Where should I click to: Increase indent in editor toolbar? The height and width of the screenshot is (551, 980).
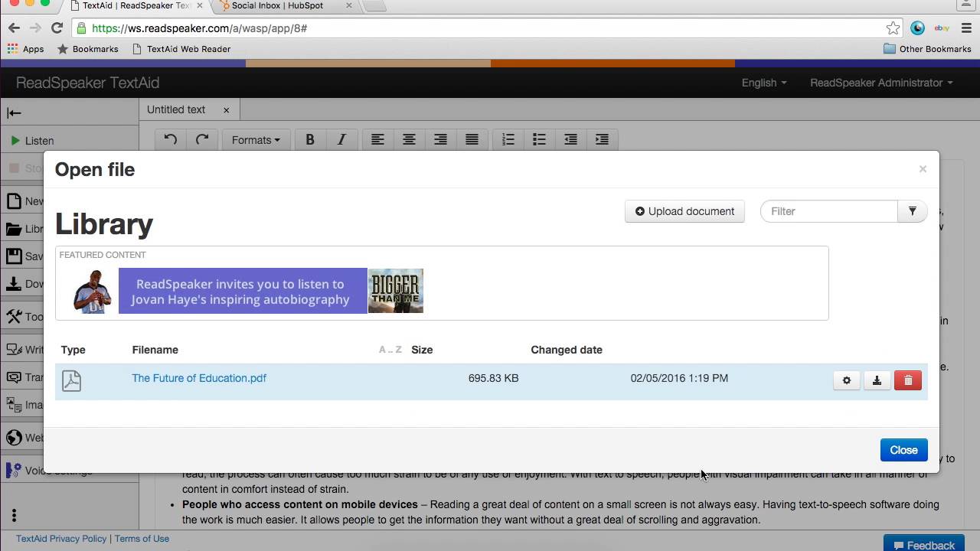(602, 140)
